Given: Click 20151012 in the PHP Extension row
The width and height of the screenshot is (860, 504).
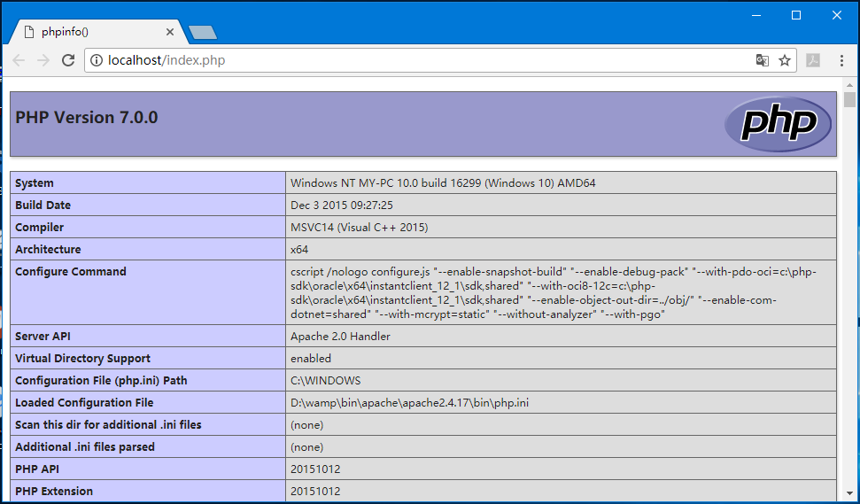Looking at the screenshot, I should [x=315, y=492].
